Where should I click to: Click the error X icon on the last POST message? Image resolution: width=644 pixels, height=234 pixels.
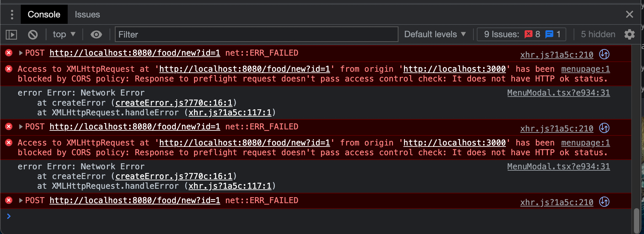pyautogui.click(x=8, y=200)
